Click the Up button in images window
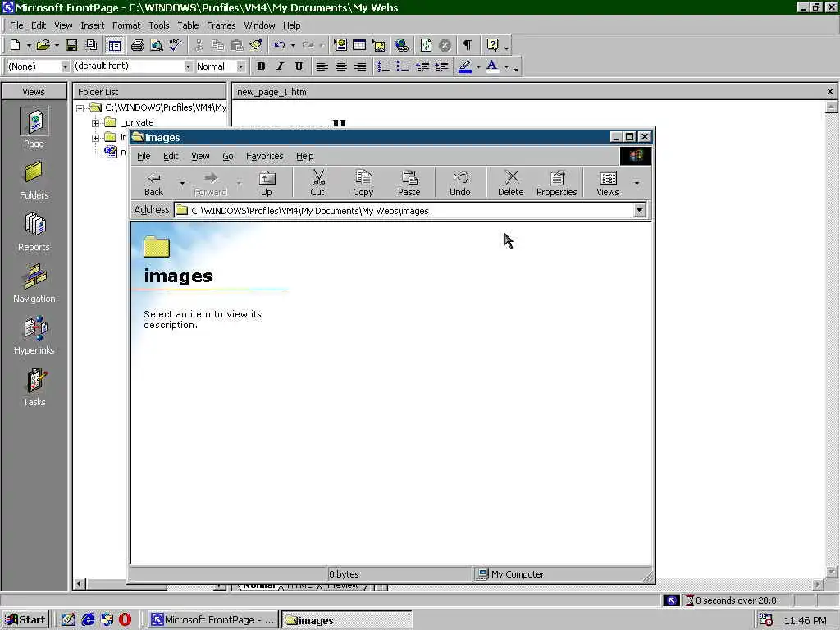 tap(267, 183)
